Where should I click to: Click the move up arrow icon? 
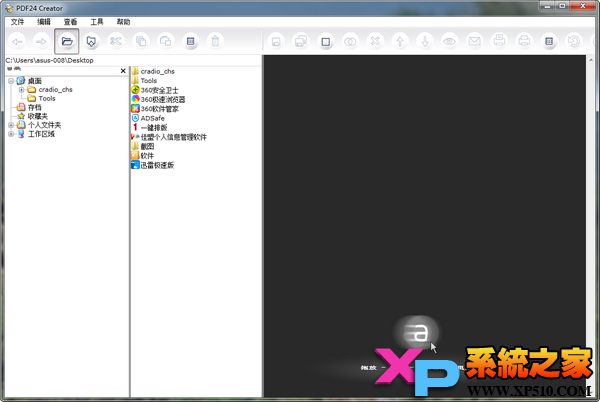click(x=400, y=41)
